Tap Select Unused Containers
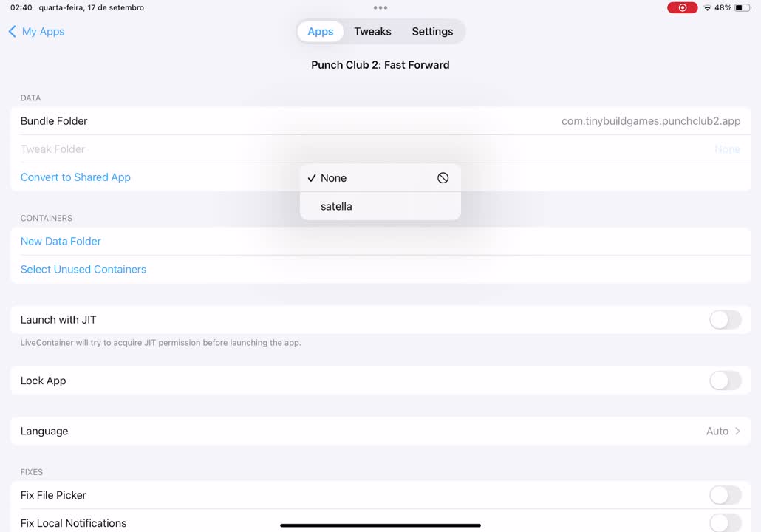 click(83, 270)
